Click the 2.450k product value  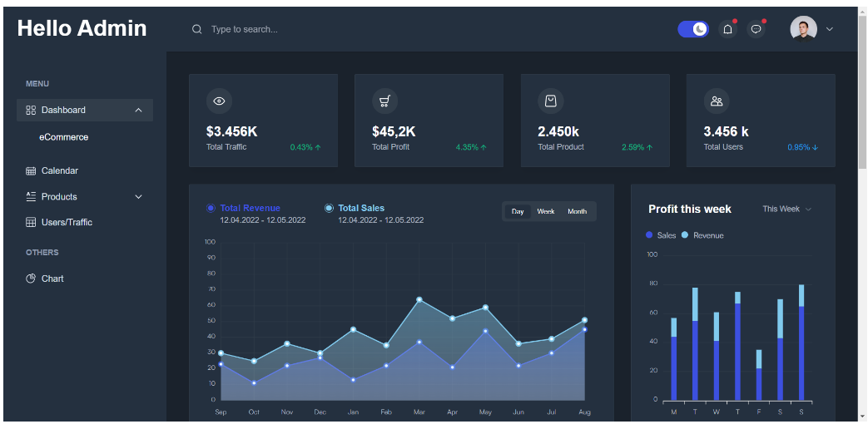pos(558,131)
